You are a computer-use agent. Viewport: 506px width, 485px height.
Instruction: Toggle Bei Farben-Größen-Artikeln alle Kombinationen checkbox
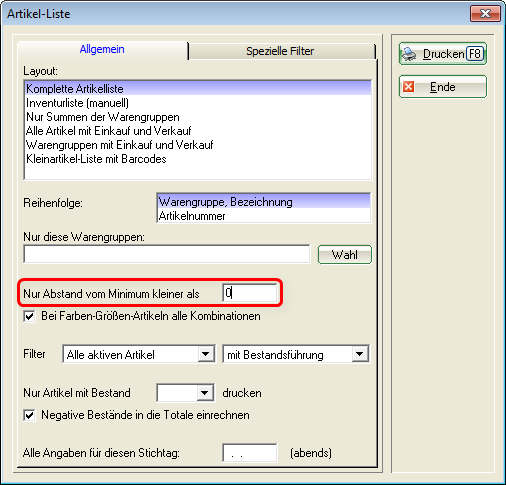point(29,316)
